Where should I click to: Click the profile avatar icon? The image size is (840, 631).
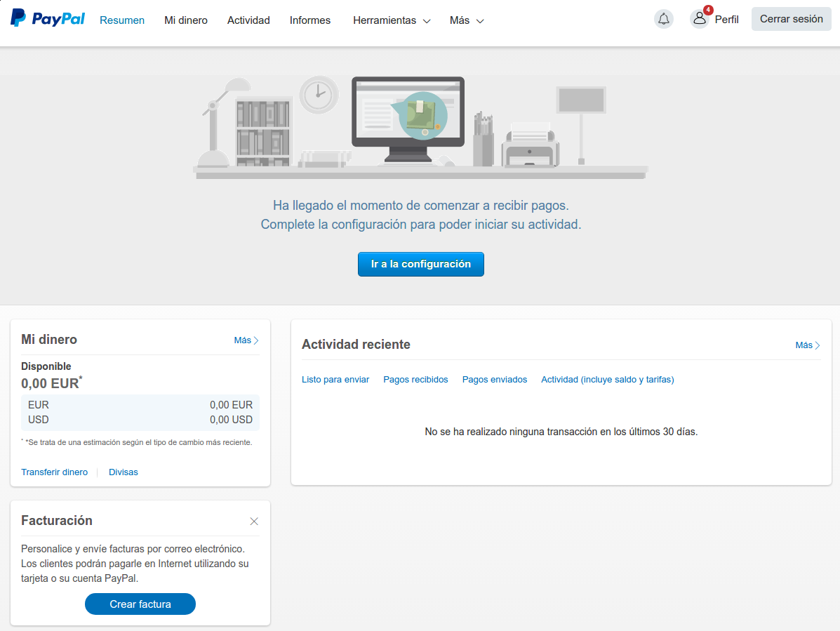(x=699, y=19)
